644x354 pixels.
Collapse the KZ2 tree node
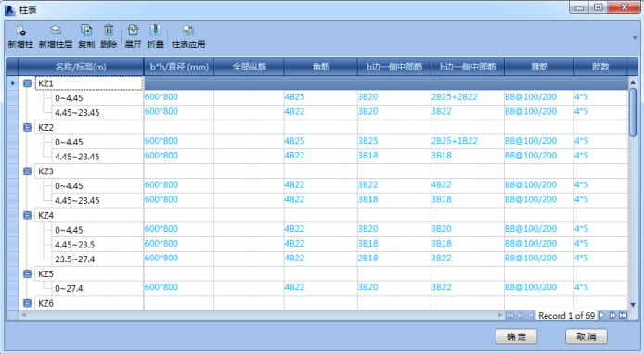(28, 127)
